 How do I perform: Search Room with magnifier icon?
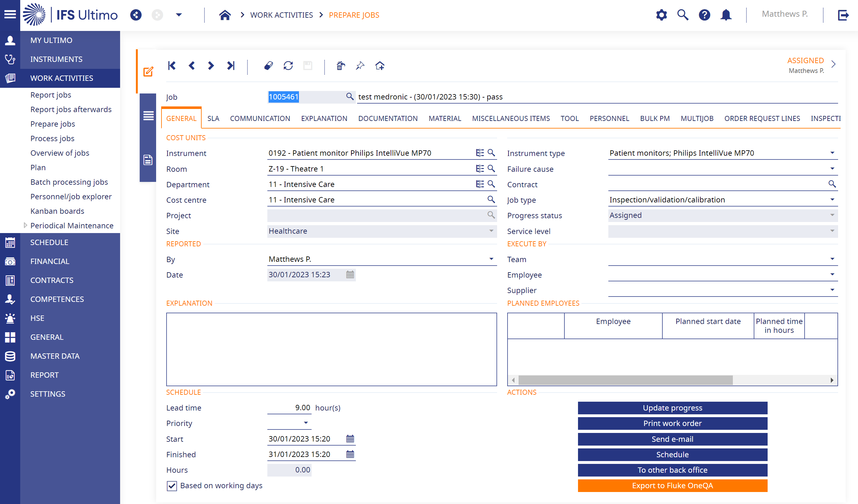[491, 168]
